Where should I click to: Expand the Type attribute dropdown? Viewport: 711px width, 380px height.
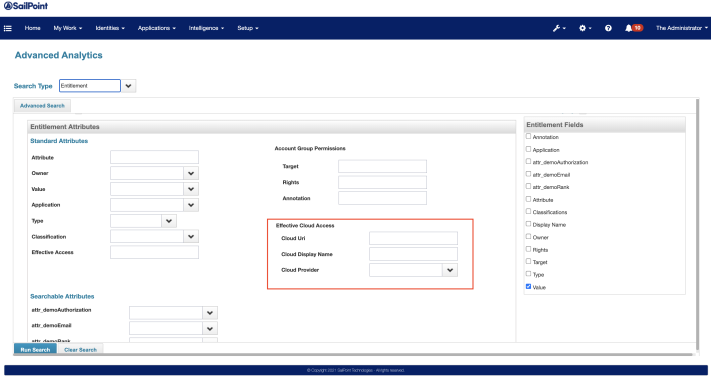[169, 221]
